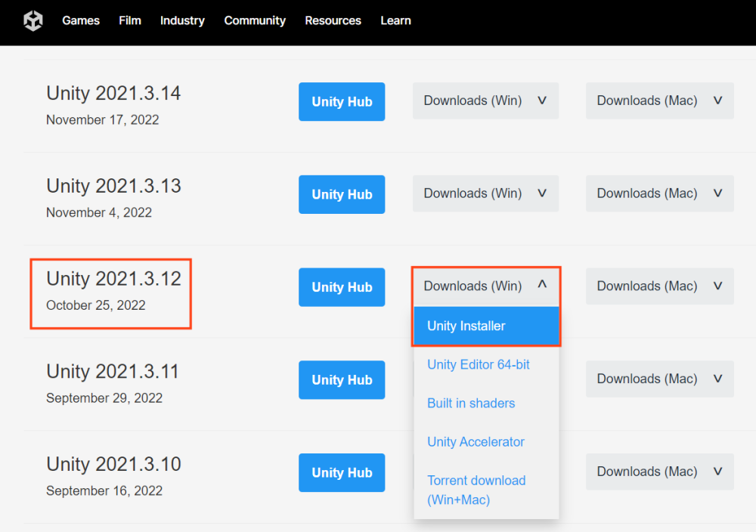
Task: Open the Games menu
Action: [x=81, y=20]
